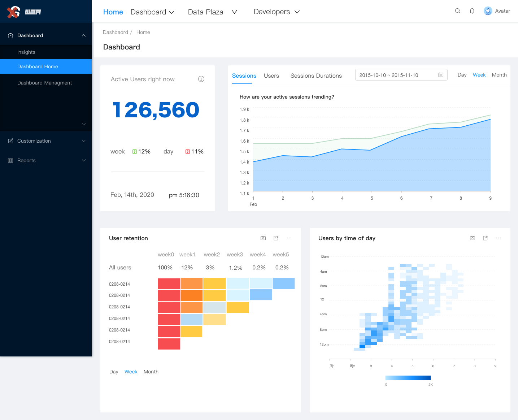The height and width of the screenshot is (420, 518).
Task: Click green week trend indicator icon
Action: [x=135, y=151]
